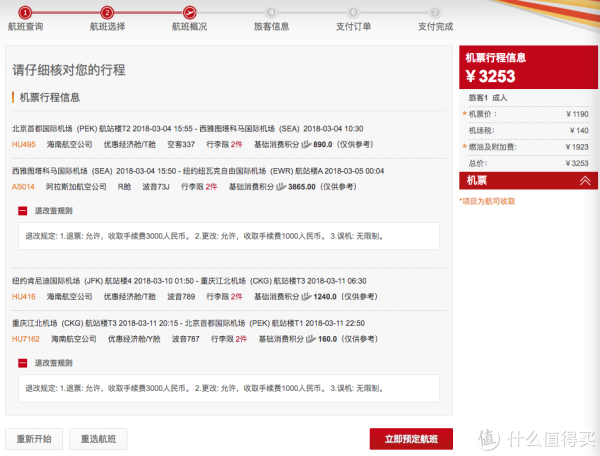The width and height of the screenshot is (600, 456).
Task: Click points icon next to 160.0
Action: click(311, 339)
